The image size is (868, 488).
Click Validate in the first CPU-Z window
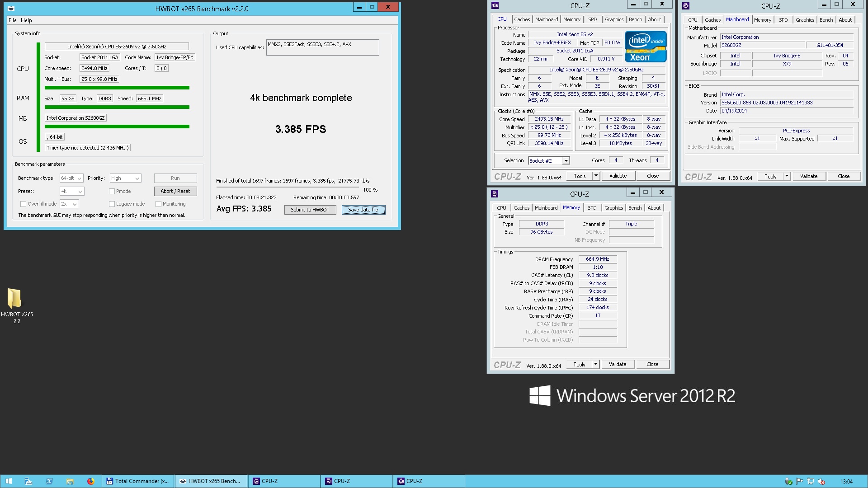pos(618,176)
